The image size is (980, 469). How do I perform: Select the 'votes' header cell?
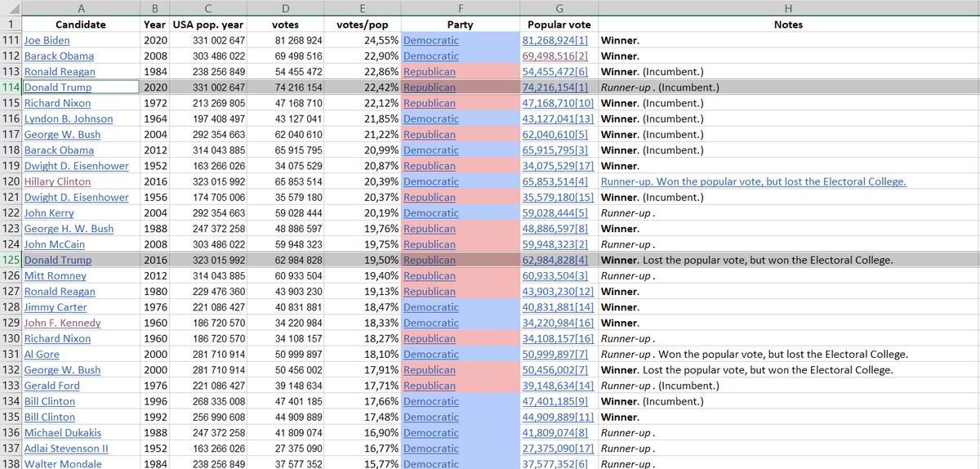284,25
